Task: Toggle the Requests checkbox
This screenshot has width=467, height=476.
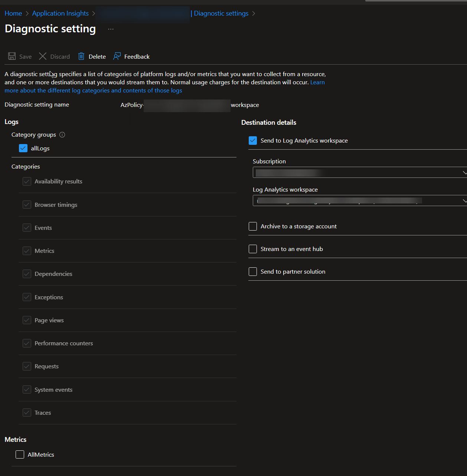Action: 27,366
